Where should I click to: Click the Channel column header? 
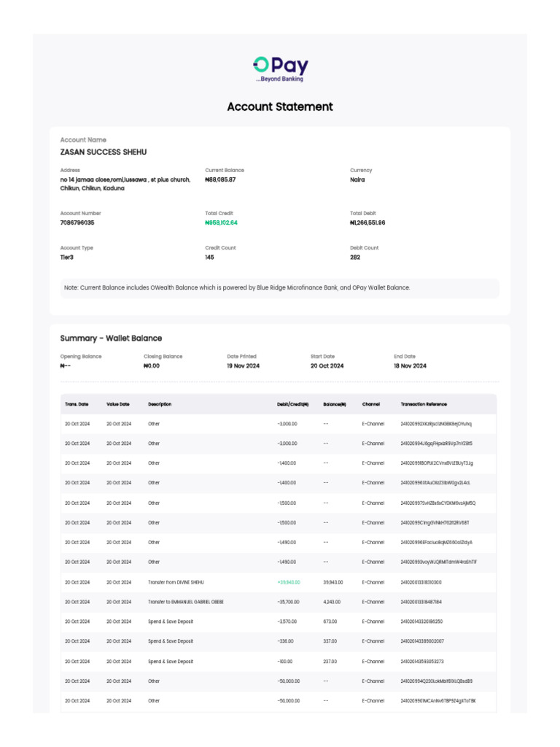(371, 404)
